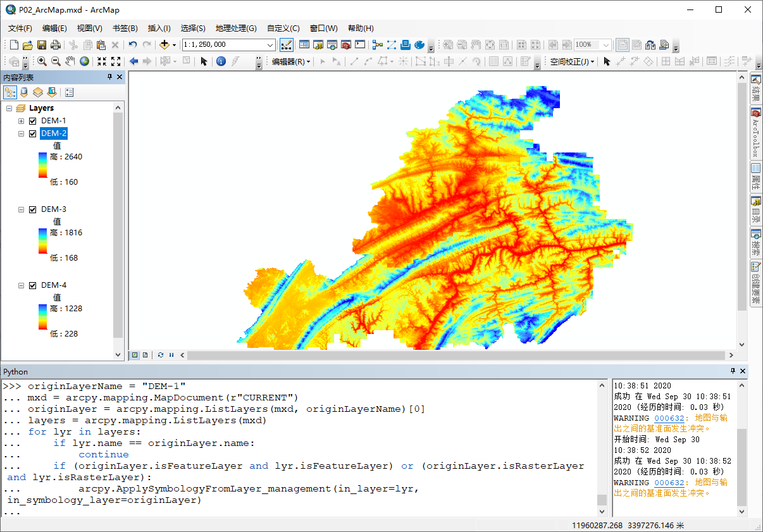Select the Pan hand tool
This screenshot has height=532, width=763.
coord(70,61)
